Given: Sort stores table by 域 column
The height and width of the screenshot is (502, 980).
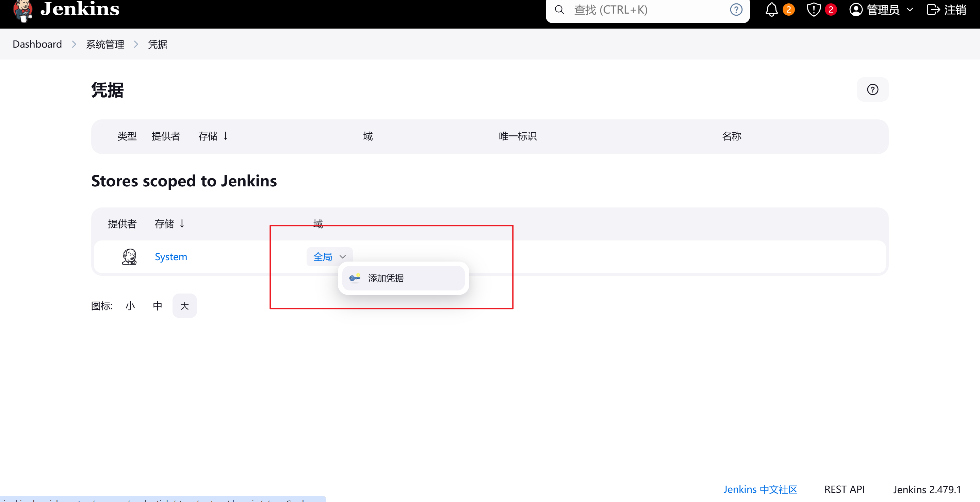Looking at the screenshot, I should 318,223.
